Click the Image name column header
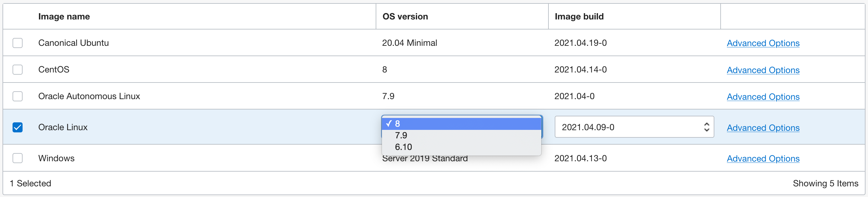The image size is (868, 197). [x=64, y=16]
